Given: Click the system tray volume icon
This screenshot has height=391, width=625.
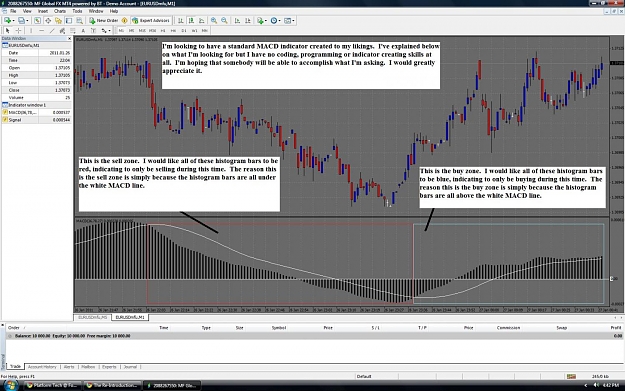Looking at the screenshot, I should [596, 385].
